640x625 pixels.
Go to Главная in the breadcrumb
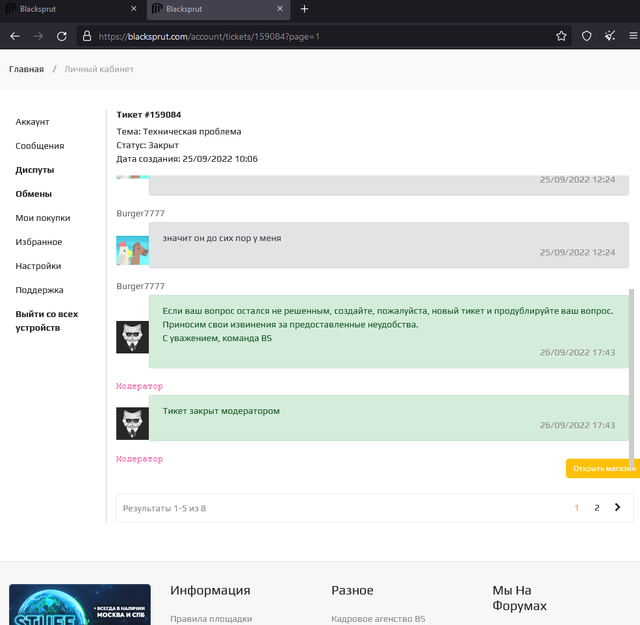point(27,69)
